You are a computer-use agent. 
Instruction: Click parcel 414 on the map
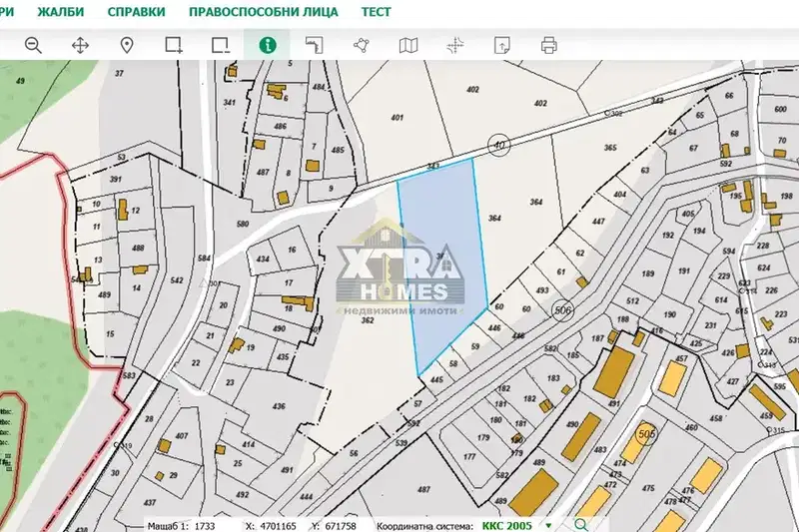(x=248, y=444)
